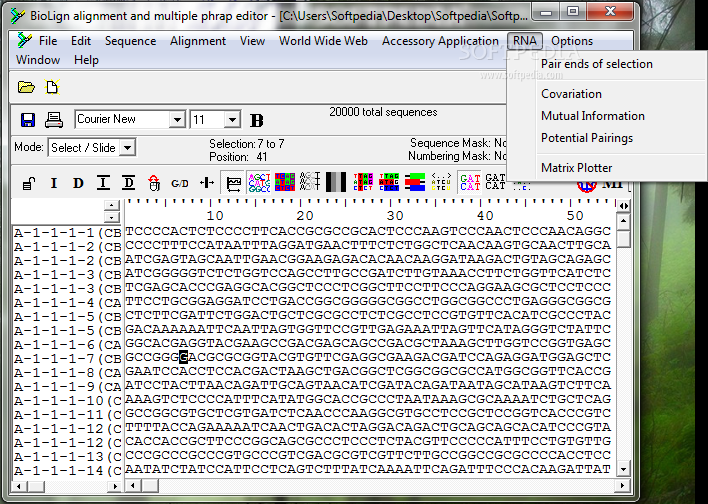This screenshot has width=708, height=504.
Task: Select the first red TTAG shading icon
Action: click(363, 182)
